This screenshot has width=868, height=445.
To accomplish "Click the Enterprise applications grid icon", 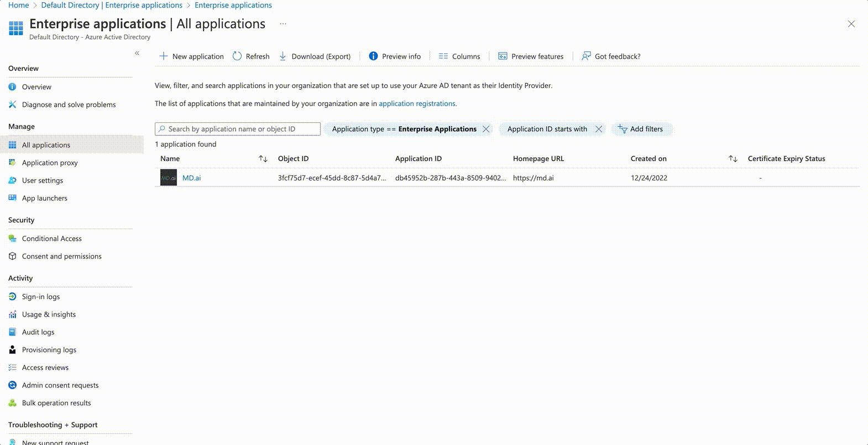I will (x=16, y=28).
